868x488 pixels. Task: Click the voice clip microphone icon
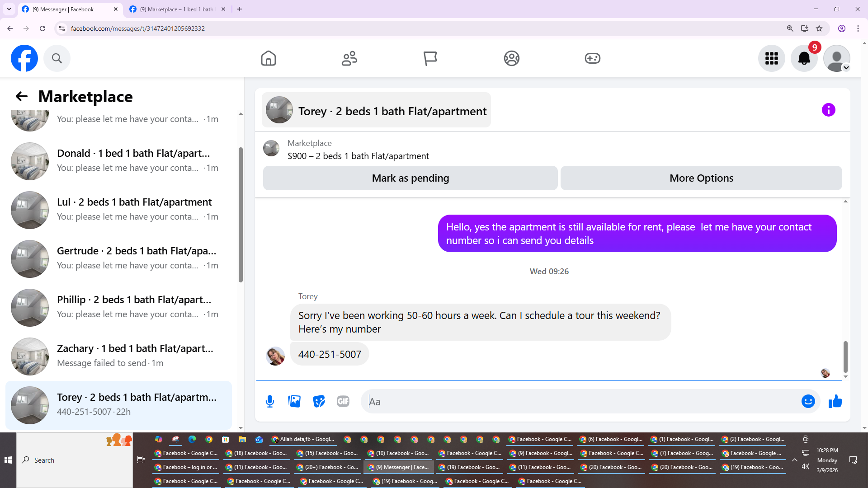(270, 401)
